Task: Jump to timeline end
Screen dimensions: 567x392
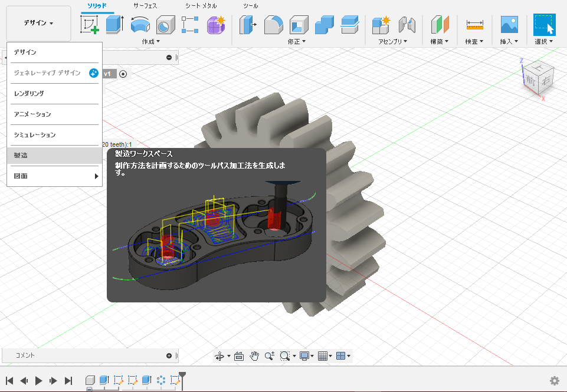Action: coord(68,380)
